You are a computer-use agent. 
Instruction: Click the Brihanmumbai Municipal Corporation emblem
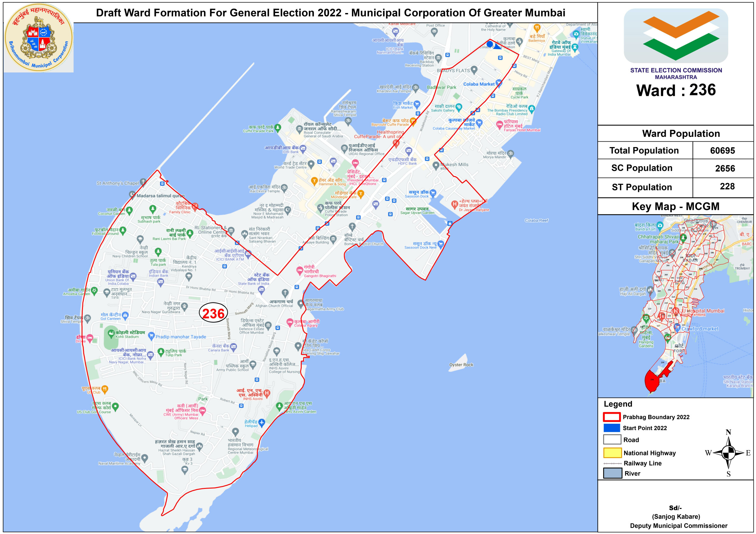[39, 37]
